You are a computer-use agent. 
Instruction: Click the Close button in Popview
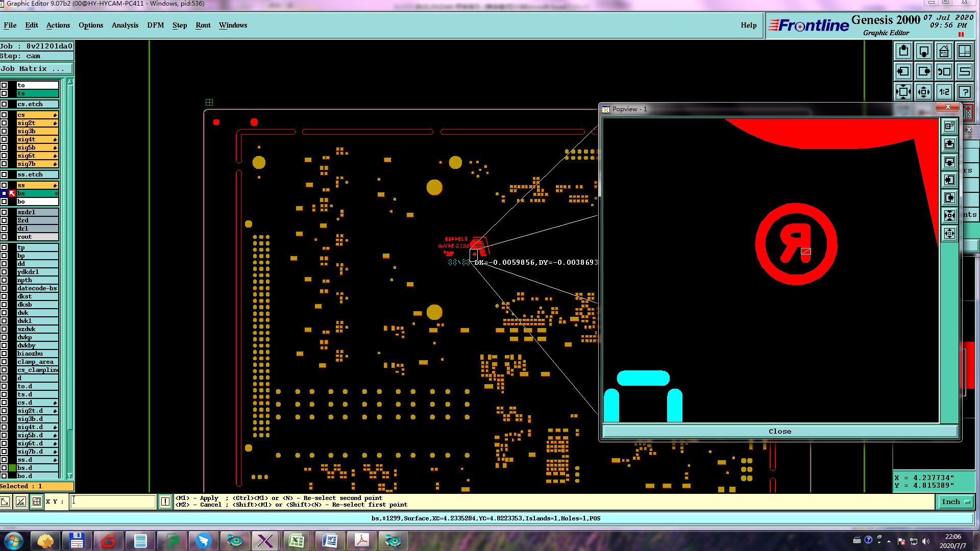coord(779,431)
